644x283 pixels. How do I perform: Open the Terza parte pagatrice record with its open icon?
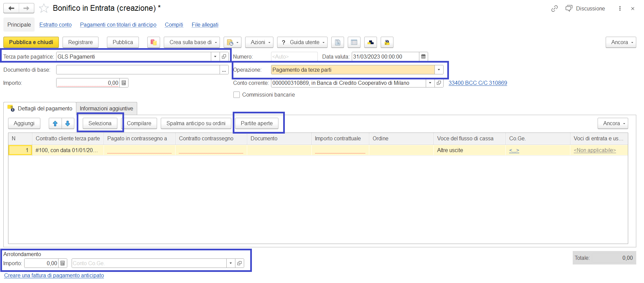[224, 57]
